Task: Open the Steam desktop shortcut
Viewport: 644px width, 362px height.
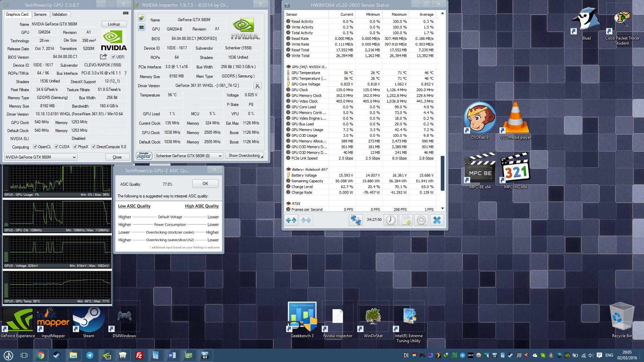Action: click(x=89, y=322)
